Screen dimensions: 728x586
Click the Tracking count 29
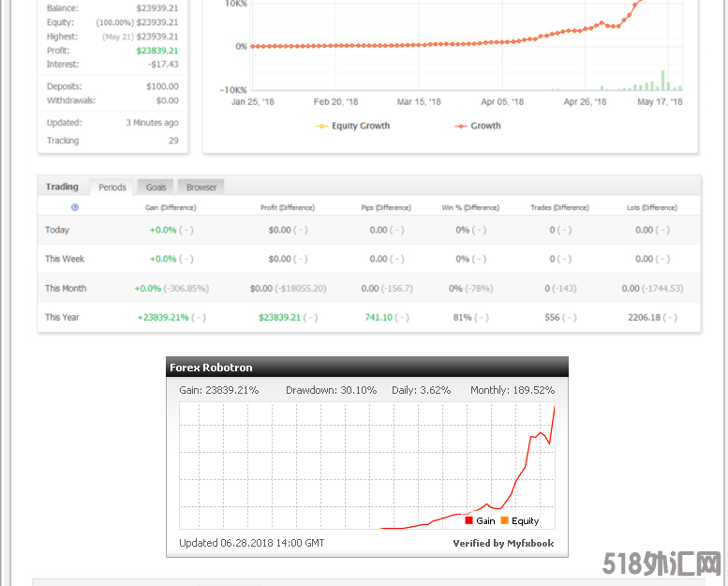tap(173, 141)
